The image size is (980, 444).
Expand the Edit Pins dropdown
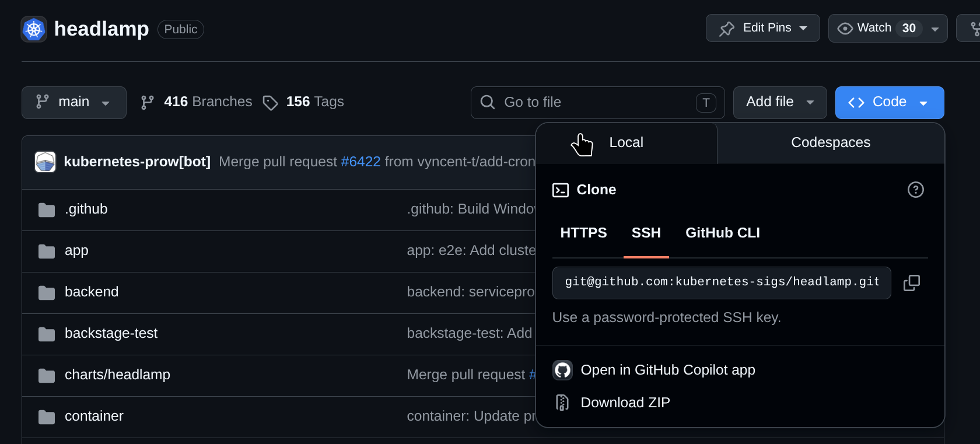point(763,28)
